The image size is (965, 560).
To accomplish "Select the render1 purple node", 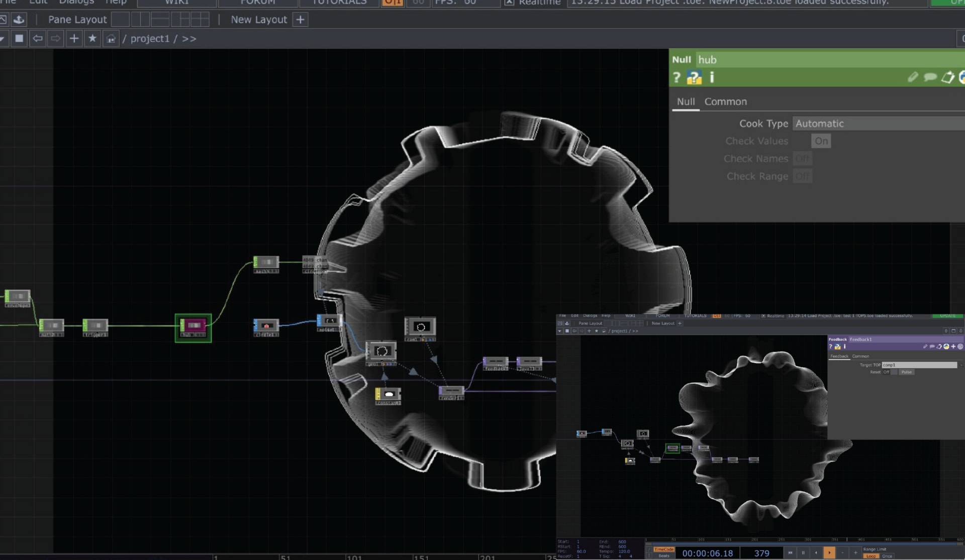I will point(451,392).
